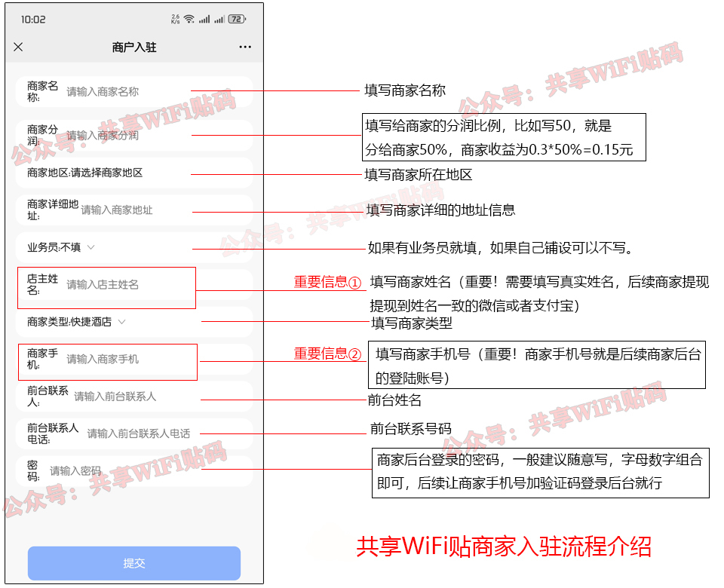Screen dimensions: 724x588
Task: Expand the 业务员 dropdown chevron
Action: [91, 247]
